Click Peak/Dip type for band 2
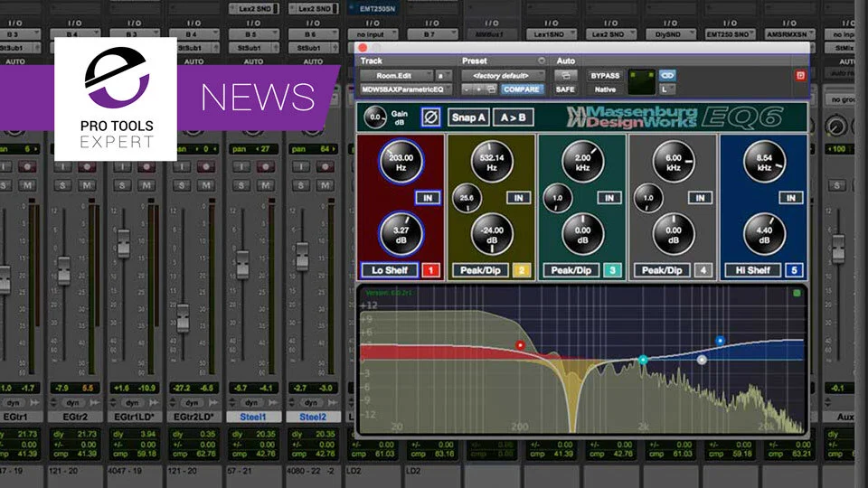 pyautogui.click(x=480, y=270)
